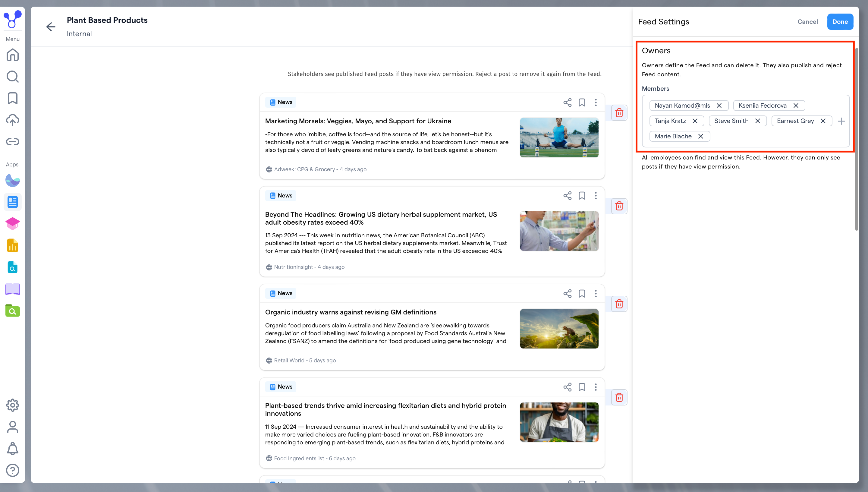Go back using the arrow beside Plant Based Products
Screen dimensions: 868x492
click(x=51, y=27)
